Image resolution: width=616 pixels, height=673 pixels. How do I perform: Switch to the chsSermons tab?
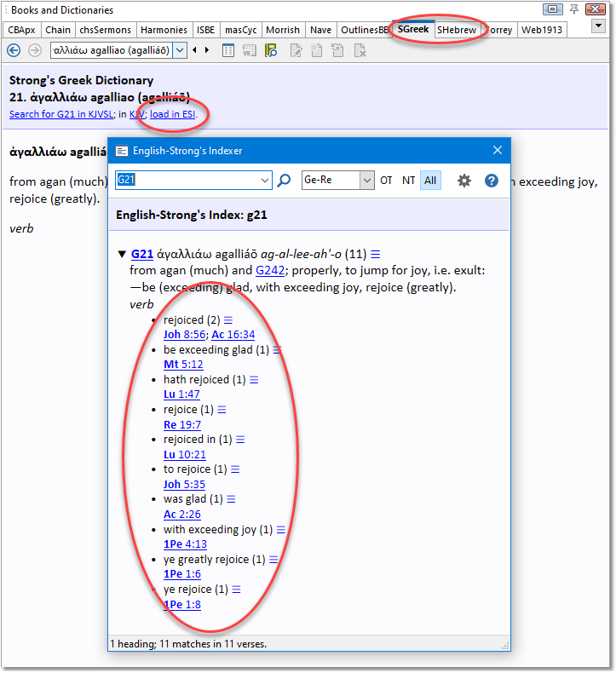105,30
